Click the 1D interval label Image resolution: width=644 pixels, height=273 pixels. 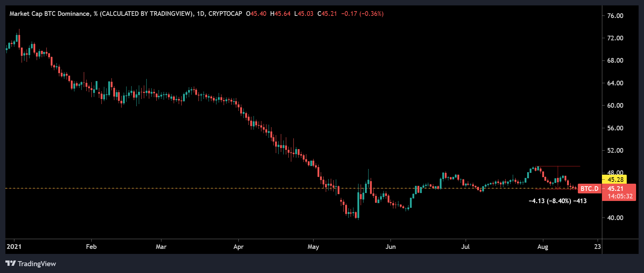point(201,14)
